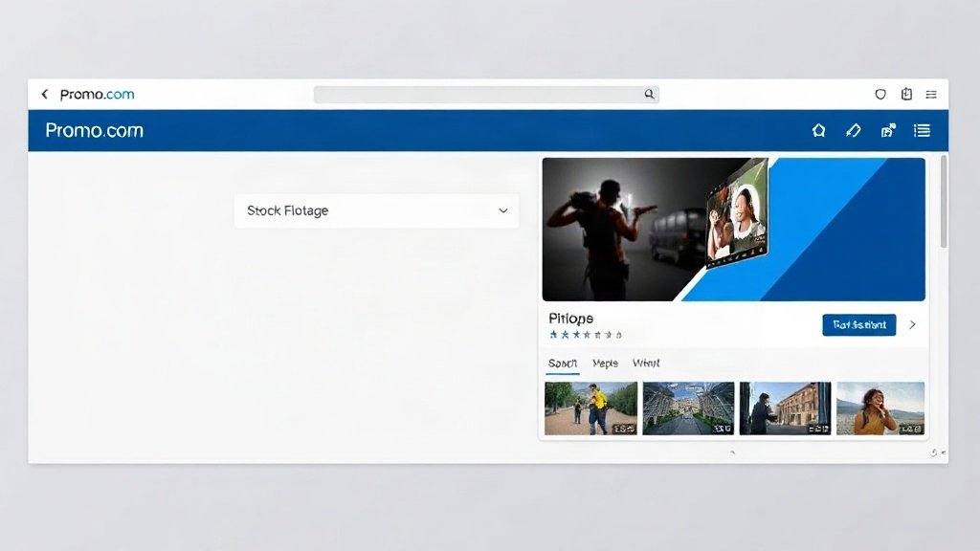Click the share icon in browser toolbar

tap(906, 95)
